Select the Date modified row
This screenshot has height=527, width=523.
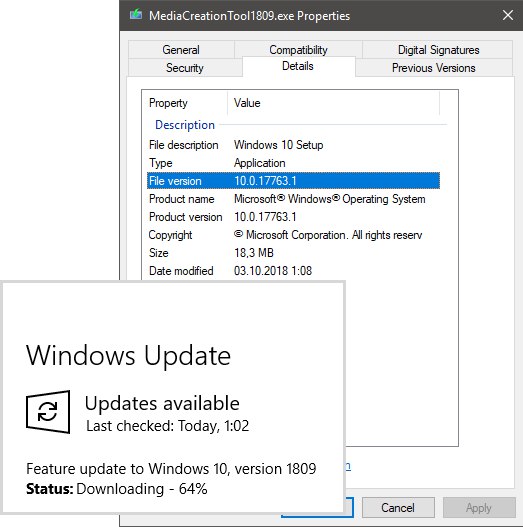point(293,271)
